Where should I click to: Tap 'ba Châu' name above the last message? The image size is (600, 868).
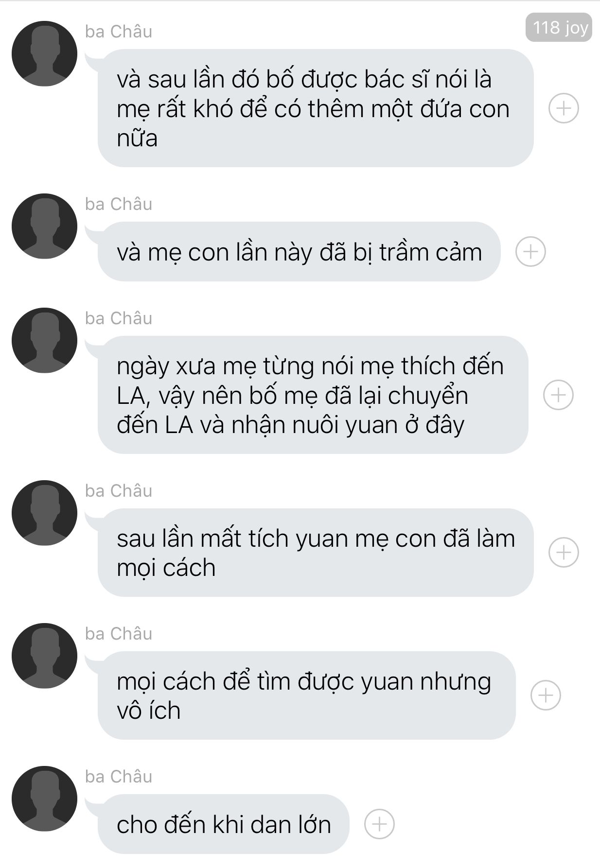pyautogui.click(x=118, y=776)
